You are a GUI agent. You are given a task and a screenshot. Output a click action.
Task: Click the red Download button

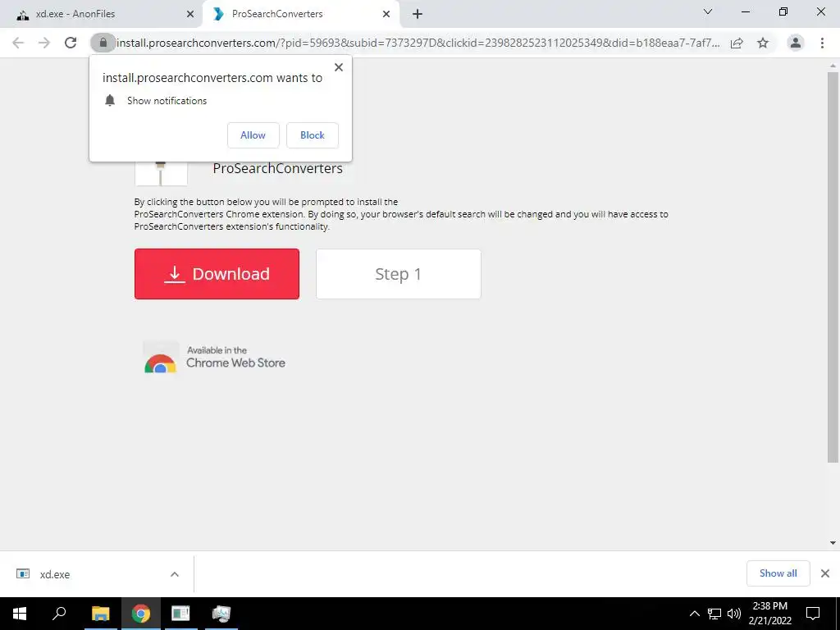[217, 274]
